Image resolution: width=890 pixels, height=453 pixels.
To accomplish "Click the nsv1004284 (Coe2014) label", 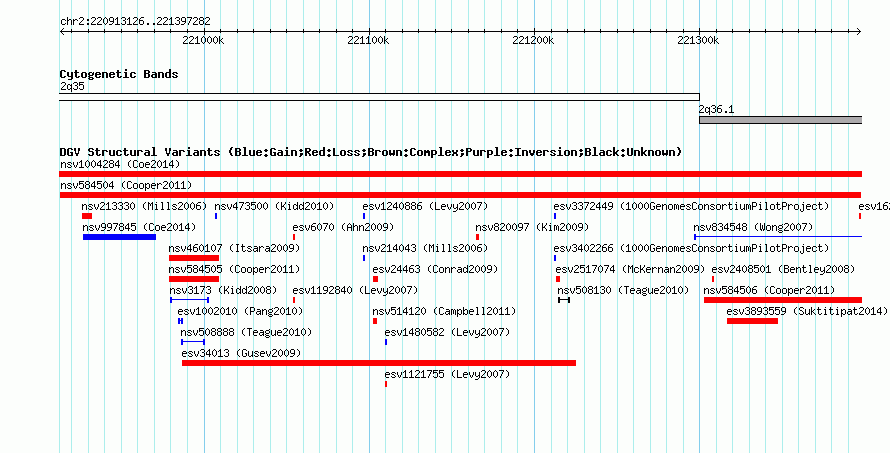I will pyautogui.click(x=120, y=165).
